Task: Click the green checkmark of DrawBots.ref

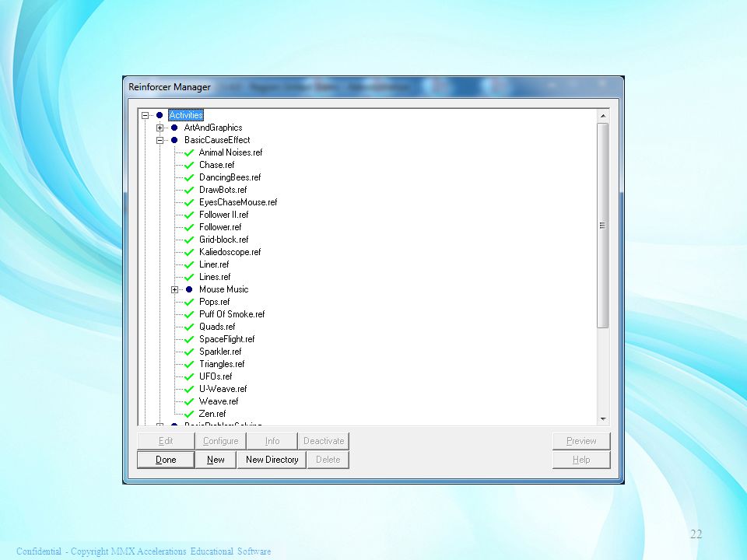Action: coord(189,190)
